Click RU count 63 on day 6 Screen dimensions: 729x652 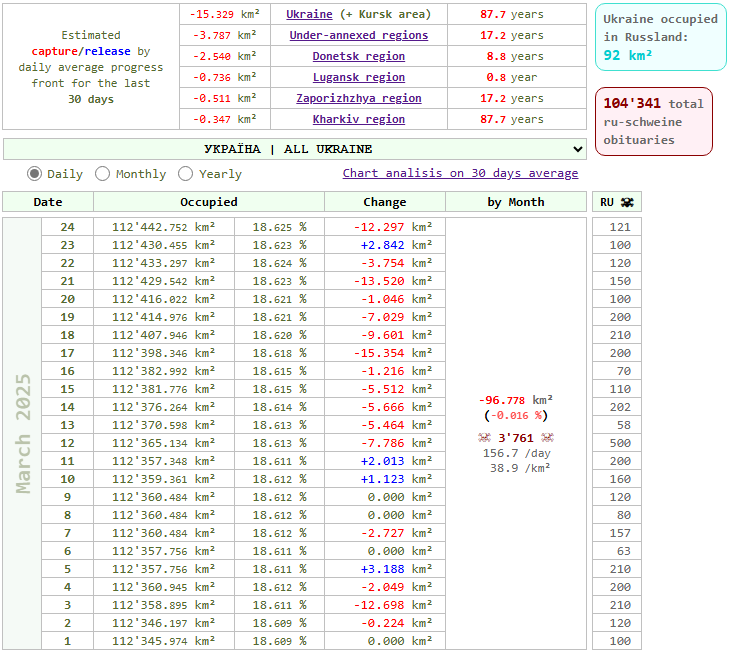pos(624,551)
